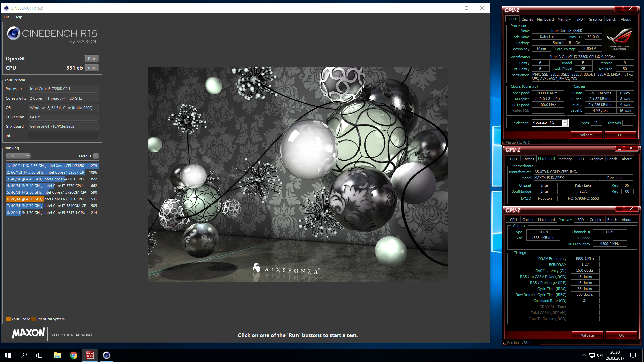Switch to SPD tab in top CPU-Z window
Image resolution: width=644 pixels, height=362 pixels.
click(x=580, y=19)
